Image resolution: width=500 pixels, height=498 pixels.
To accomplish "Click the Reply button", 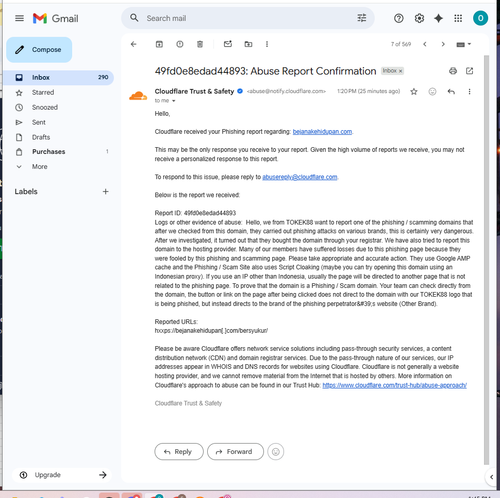I will [x=179, y=452].
